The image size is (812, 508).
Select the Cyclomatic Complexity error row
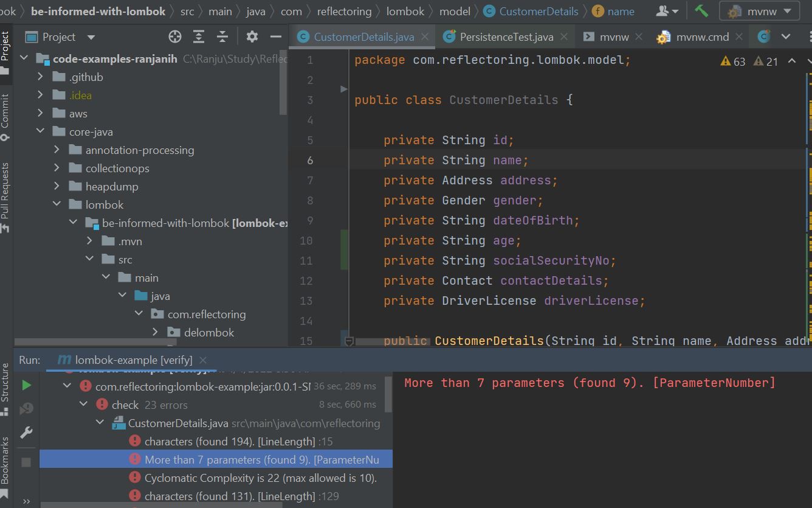coord(216,478)
